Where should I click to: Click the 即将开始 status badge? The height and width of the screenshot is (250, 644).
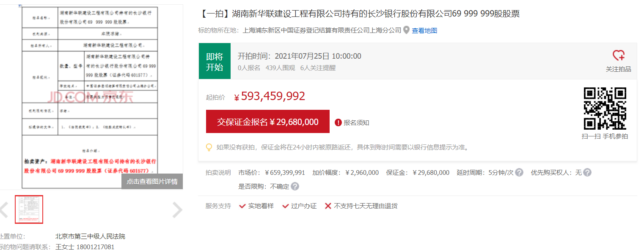coord(215,61)
